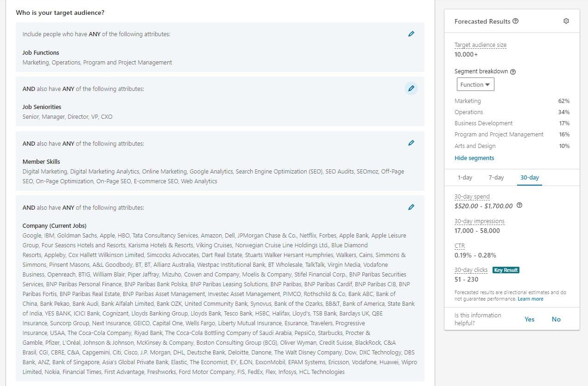Click Hide segments link

click(474, 158)
